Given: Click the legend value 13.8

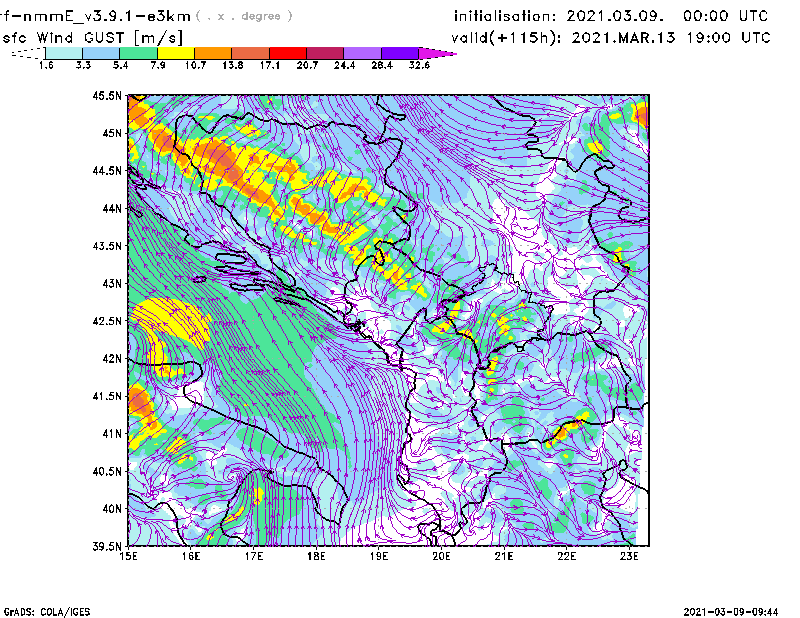Looking at the screenshot, I should point(233,65).
